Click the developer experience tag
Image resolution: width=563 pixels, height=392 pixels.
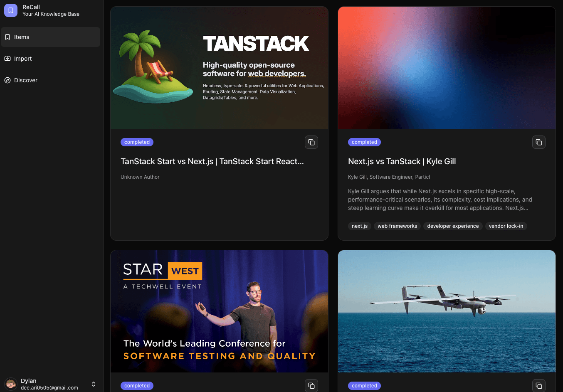click(x=453, y=226)
